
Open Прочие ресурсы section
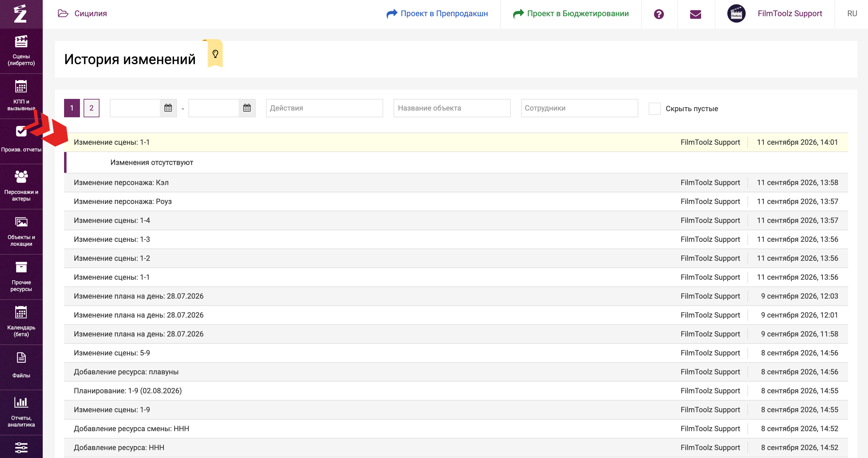coord(21,277)
